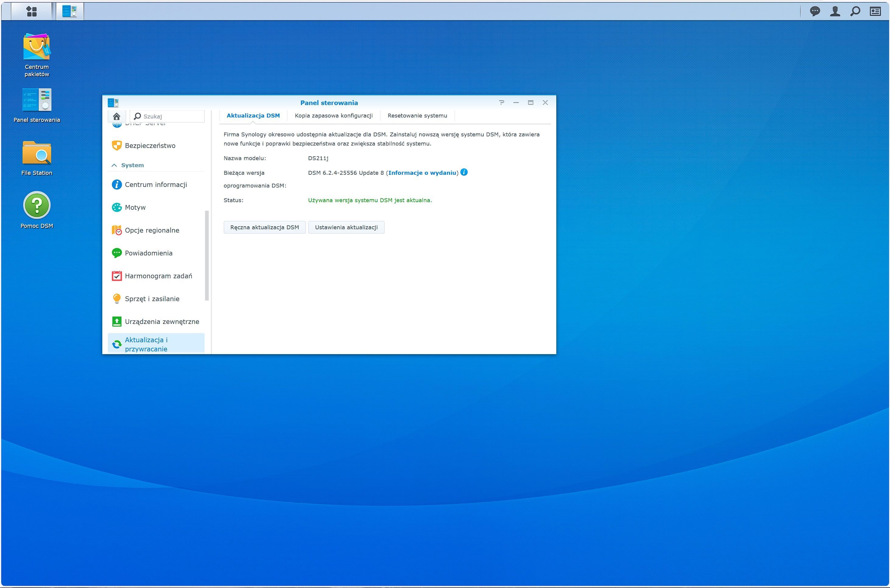Minimize the Panel sterowania window
The width and height of the screenshot is (890, 588).
(516, 102)
